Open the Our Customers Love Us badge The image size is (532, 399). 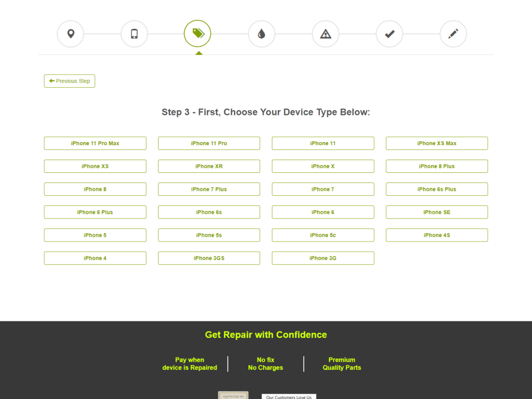pos(289,396)
